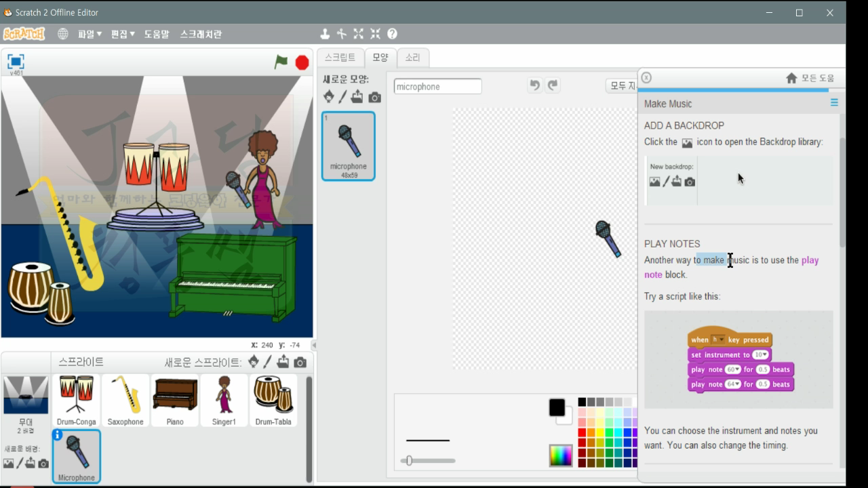Select the Piano sprite

click(x=175, y=401)
